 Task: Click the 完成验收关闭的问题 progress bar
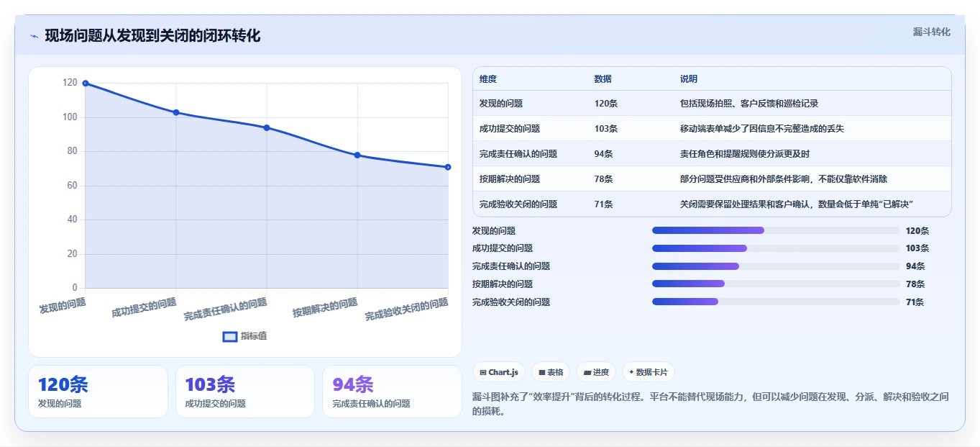pyautogui.click(x=776, y=302)
